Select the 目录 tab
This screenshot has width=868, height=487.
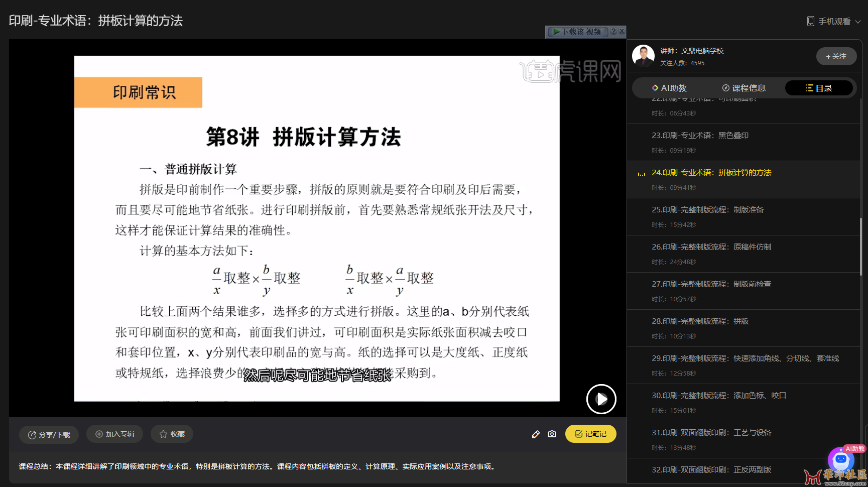pos(819,88)
